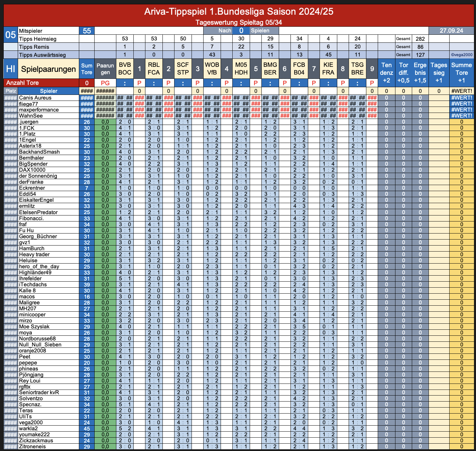Select player name Moe Szyslak

(34, 327)
